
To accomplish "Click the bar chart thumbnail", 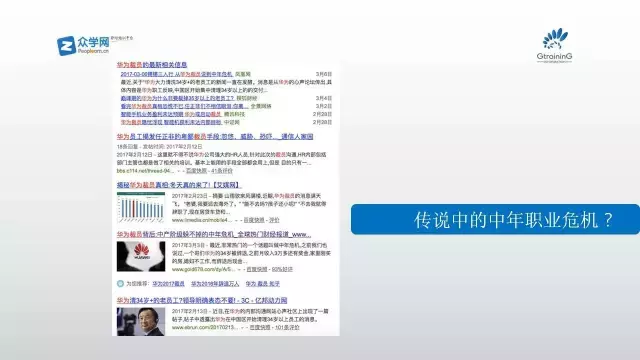I will (x=141, y=207).
